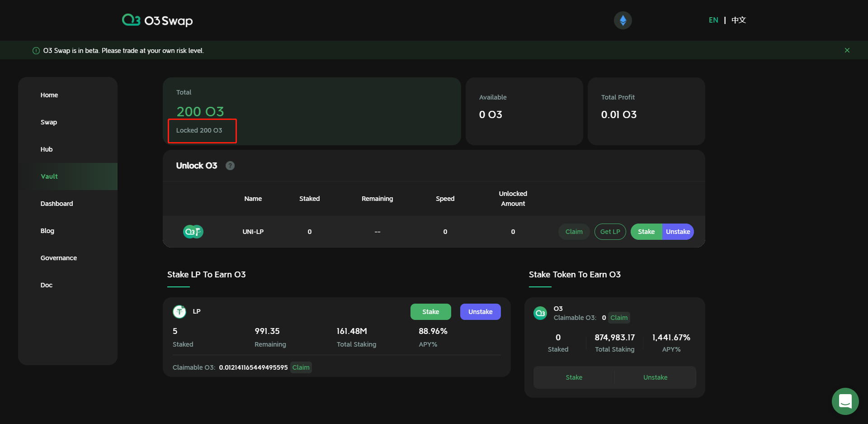Screen dimensions: 868x424
Task: Click the Speed column header
Action: [445, 199]
